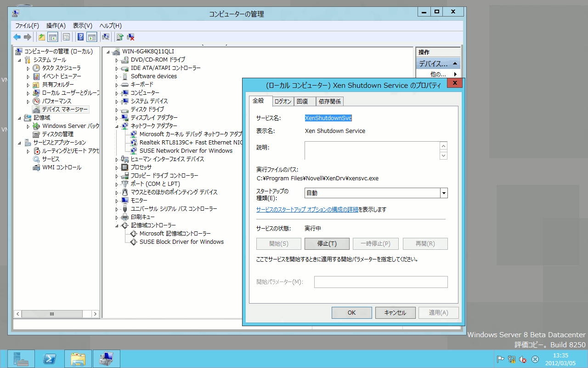Viewport: 588px width, 368px height.
Task: Expand the ローカル ユーザーとグループ tree node
Action: click(28, 93)
